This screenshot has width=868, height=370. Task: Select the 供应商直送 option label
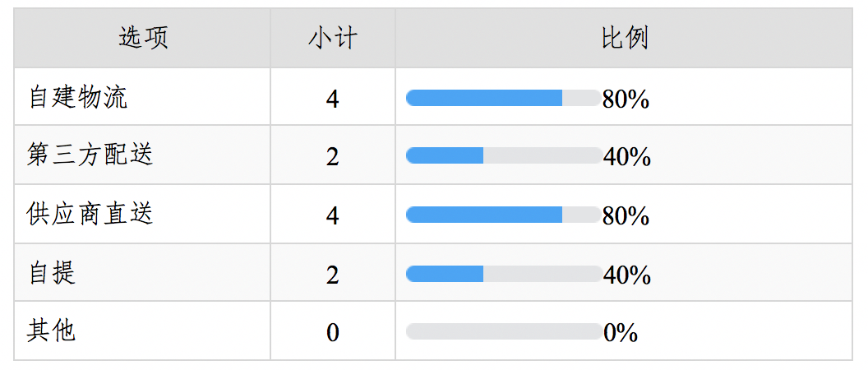90,215
